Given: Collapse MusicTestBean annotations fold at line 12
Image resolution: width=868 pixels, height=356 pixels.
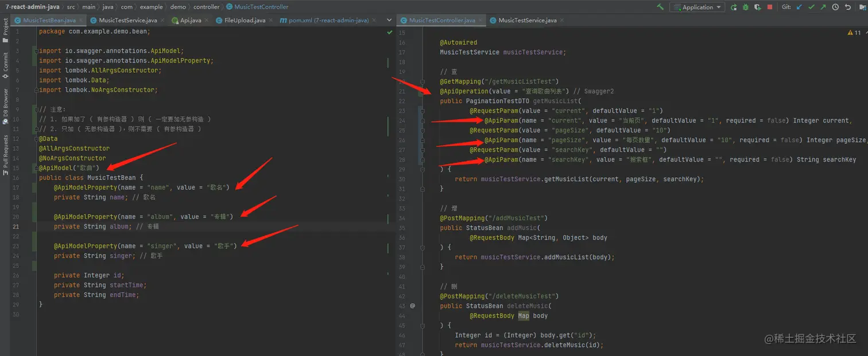Looking at the screenshot, I should point(36,139).
